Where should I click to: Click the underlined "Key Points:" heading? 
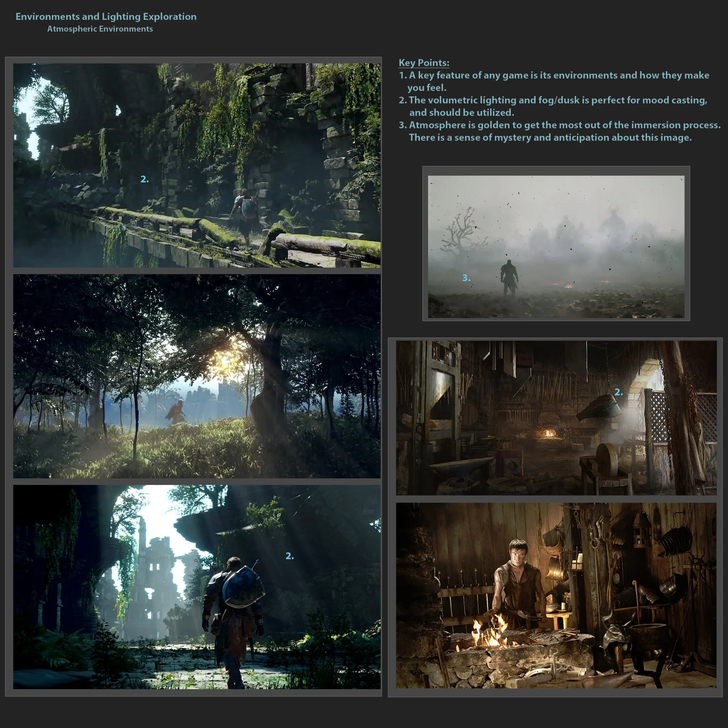pos(425,63)
